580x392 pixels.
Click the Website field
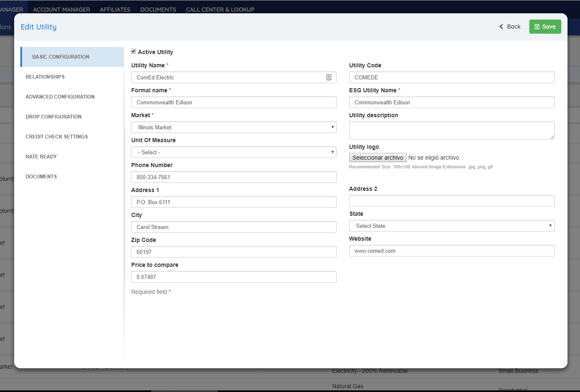(452, 251)
